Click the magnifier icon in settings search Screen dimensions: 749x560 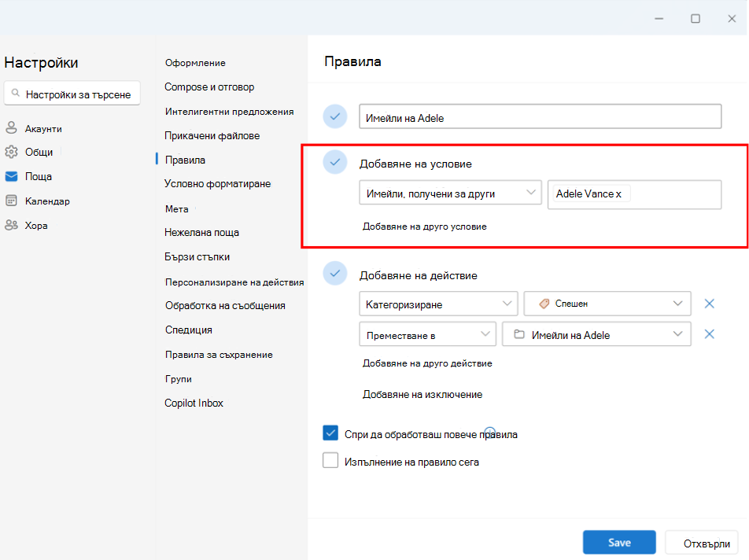(16, 93)
